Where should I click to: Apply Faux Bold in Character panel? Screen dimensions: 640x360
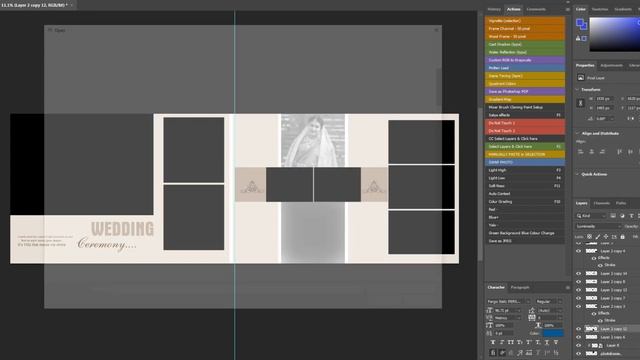click(x=493, y=342)
